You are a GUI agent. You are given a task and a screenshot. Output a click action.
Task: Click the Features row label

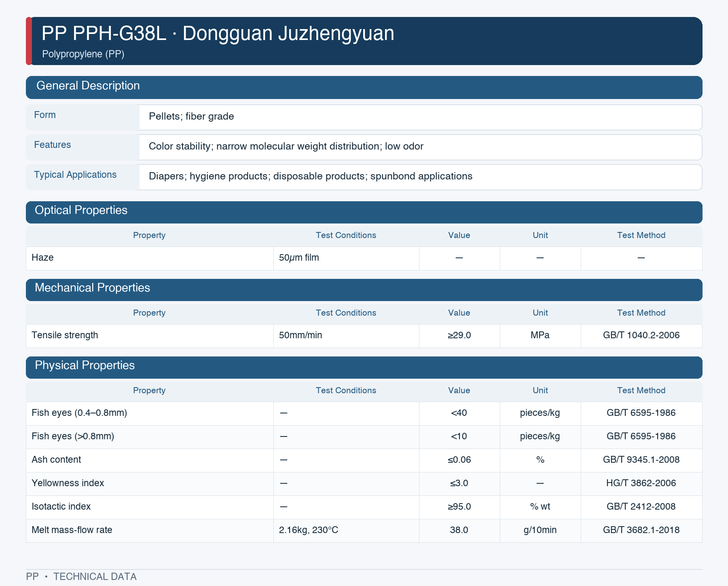(x=52, y=145)
